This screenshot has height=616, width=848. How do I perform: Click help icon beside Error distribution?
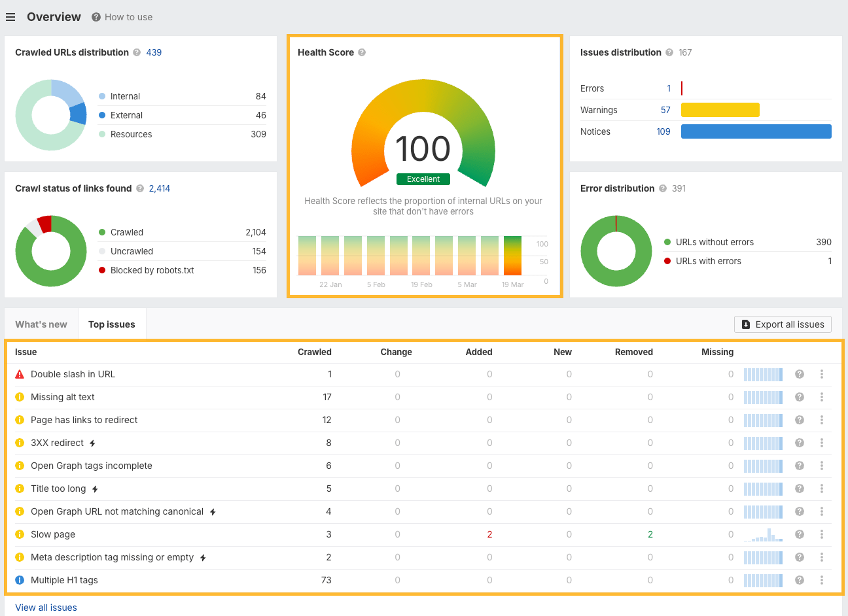point(663,188)
